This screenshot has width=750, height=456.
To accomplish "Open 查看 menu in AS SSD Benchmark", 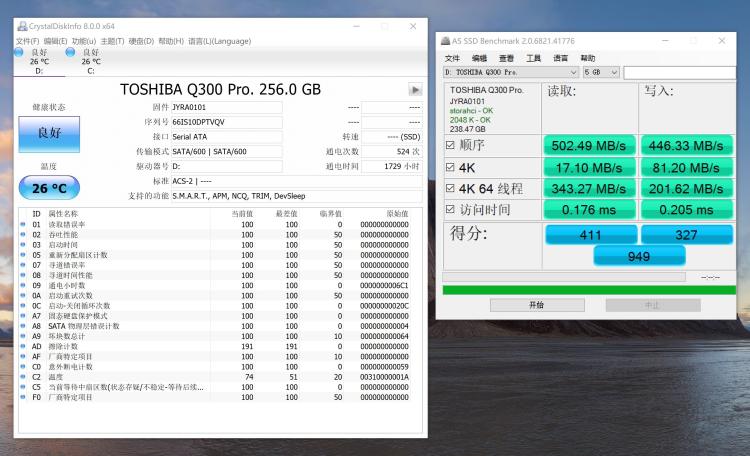I will coord(506,58).
